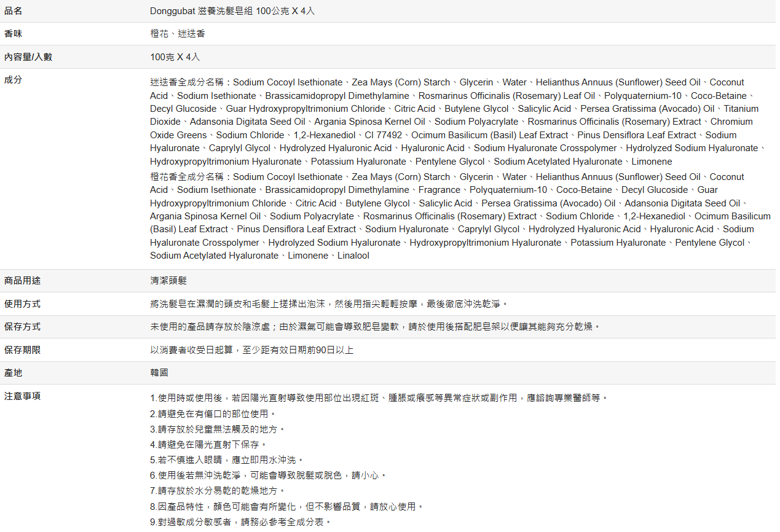
Task: Select the 韓國 origin value
Action: (x=159, y=373)
